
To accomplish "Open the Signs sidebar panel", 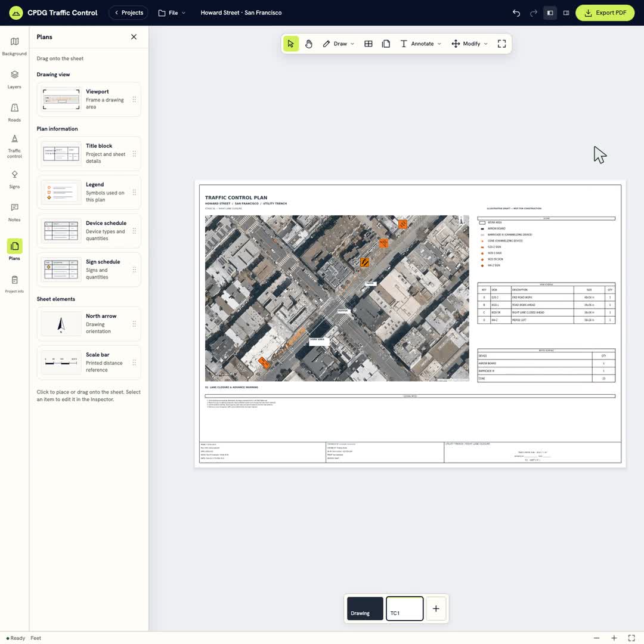I will coord(14,179).
